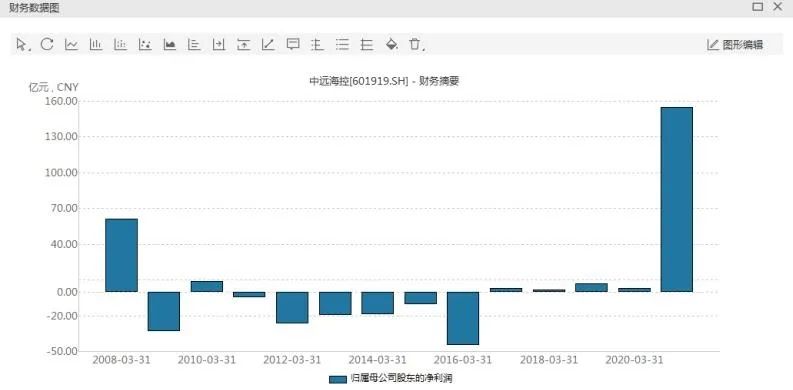
Task: Click the x-axis label 2018-03-31
Action: 549,360
